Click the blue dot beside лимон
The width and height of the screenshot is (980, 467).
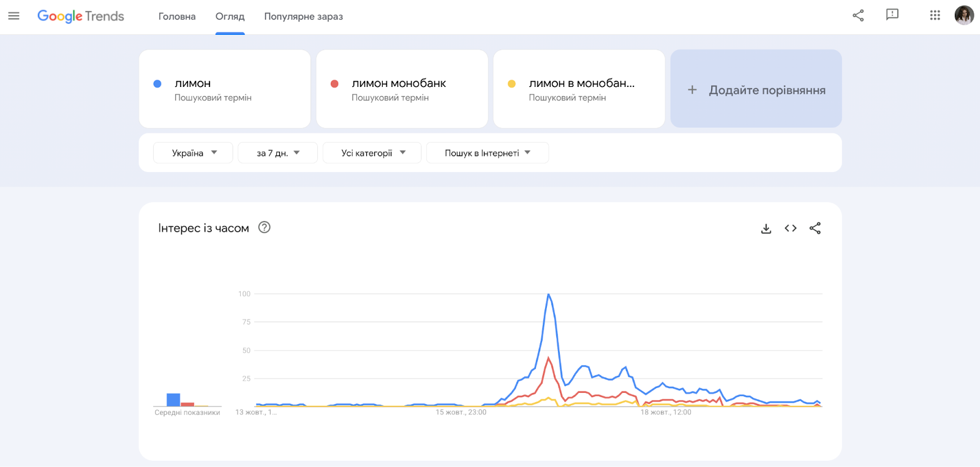tap(157, 84)
